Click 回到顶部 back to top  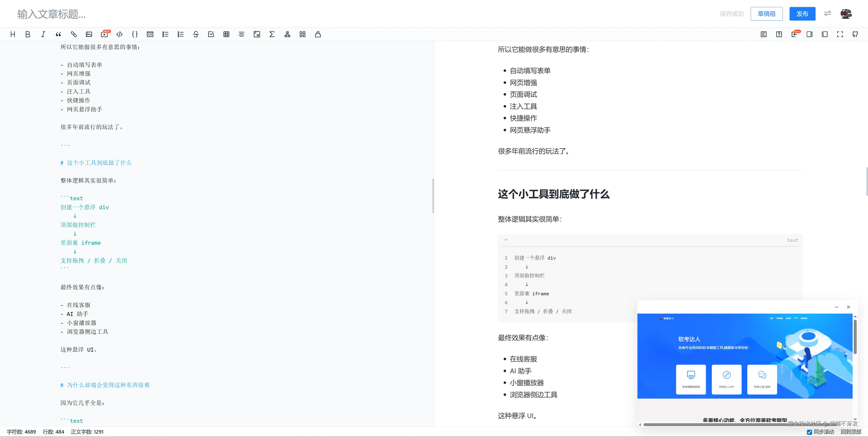click(851, 432)
